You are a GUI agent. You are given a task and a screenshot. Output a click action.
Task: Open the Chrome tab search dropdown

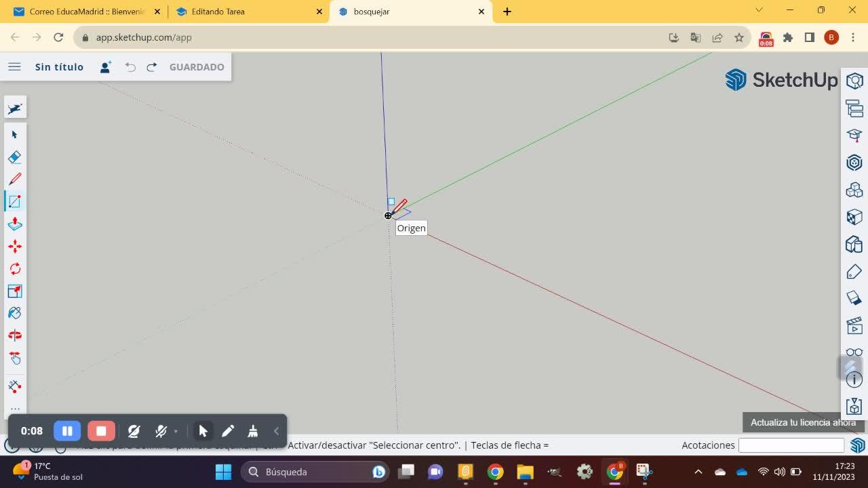759,10
